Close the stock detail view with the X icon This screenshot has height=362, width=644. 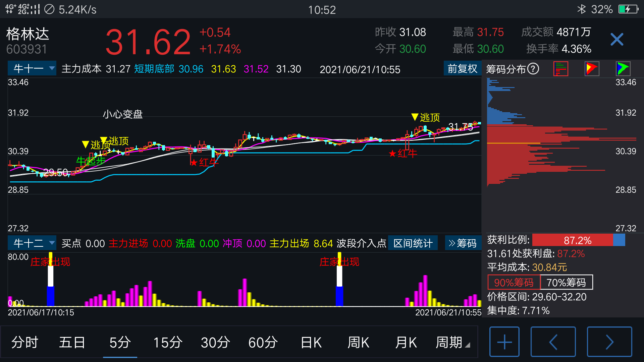(616, 39)
